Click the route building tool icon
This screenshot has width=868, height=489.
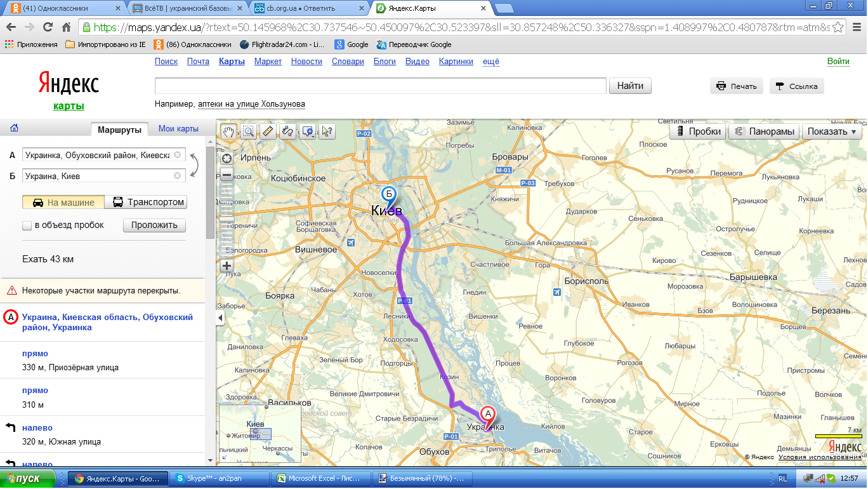click(287, 131)
